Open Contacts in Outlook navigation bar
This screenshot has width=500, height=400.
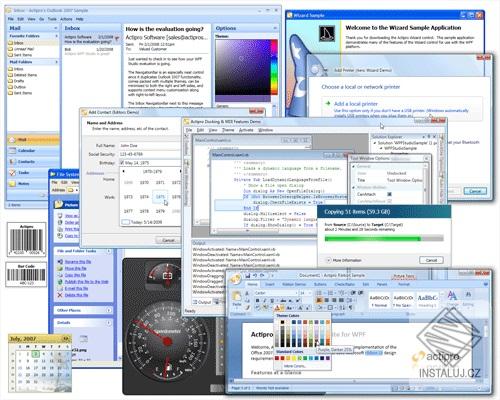33,162
